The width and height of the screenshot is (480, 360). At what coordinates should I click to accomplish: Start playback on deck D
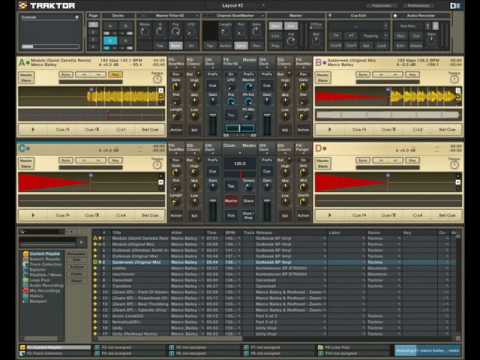(x=330, y=215)
